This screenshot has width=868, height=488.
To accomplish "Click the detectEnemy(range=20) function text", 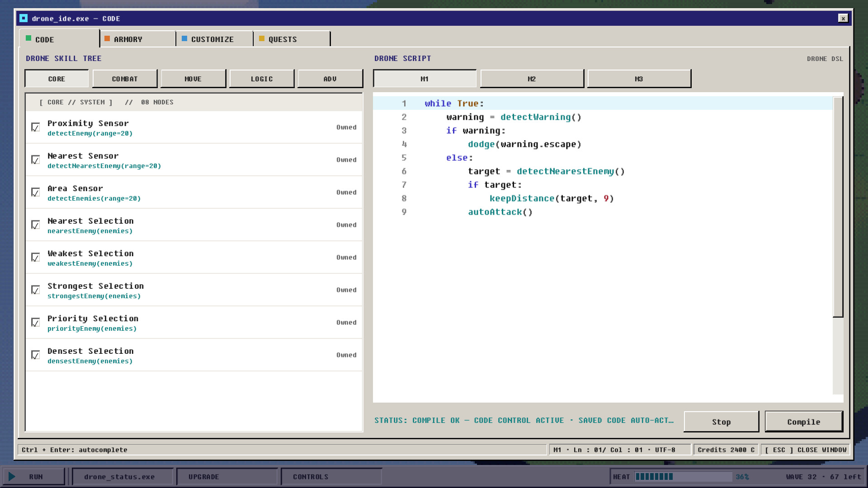I will coord(90,134).
